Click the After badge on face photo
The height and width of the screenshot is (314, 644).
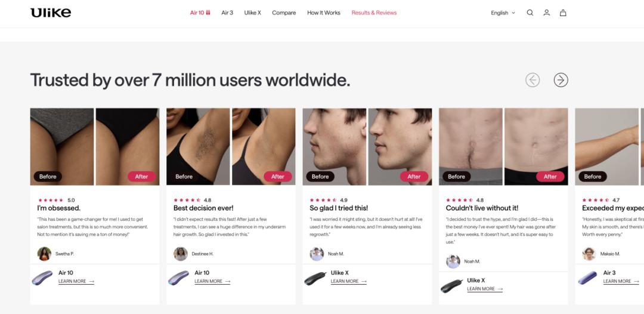pos(414,176)
